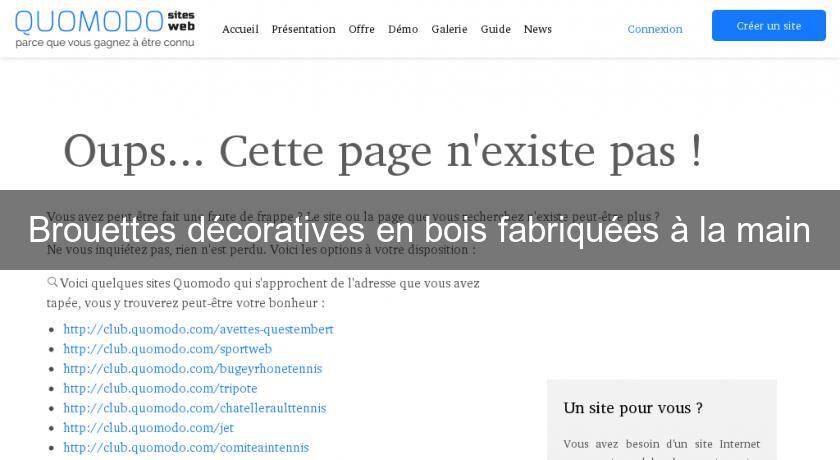Viewport: 840px width, 460px height.
Task: Open the avettes-questembert site link
Action: click(198, 329)
